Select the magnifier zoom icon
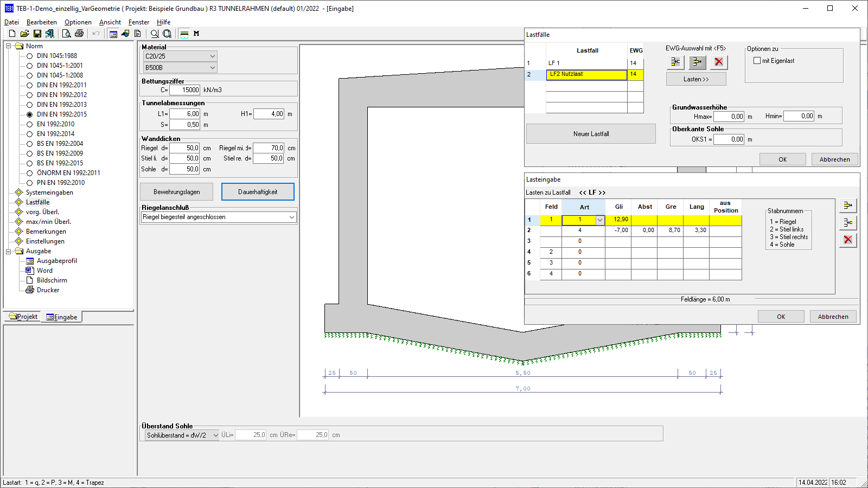This screenshot has width=868, height=488. tap(155, 34)
